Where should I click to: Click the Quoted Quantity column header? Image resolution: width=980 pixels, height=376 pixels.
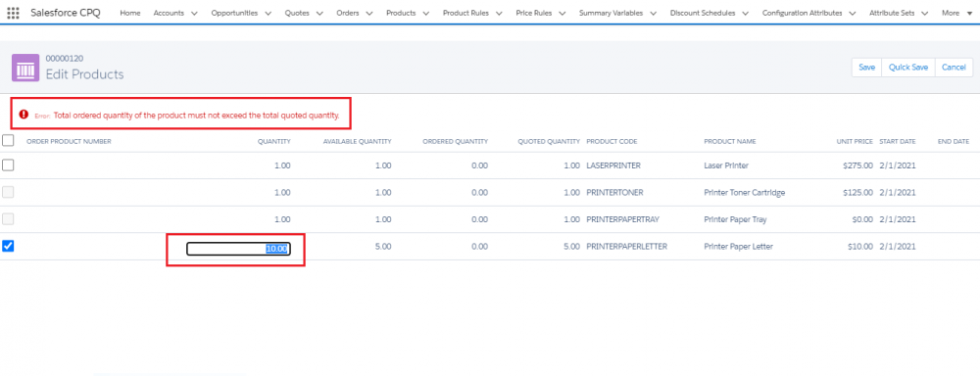[x=549, y=142]
